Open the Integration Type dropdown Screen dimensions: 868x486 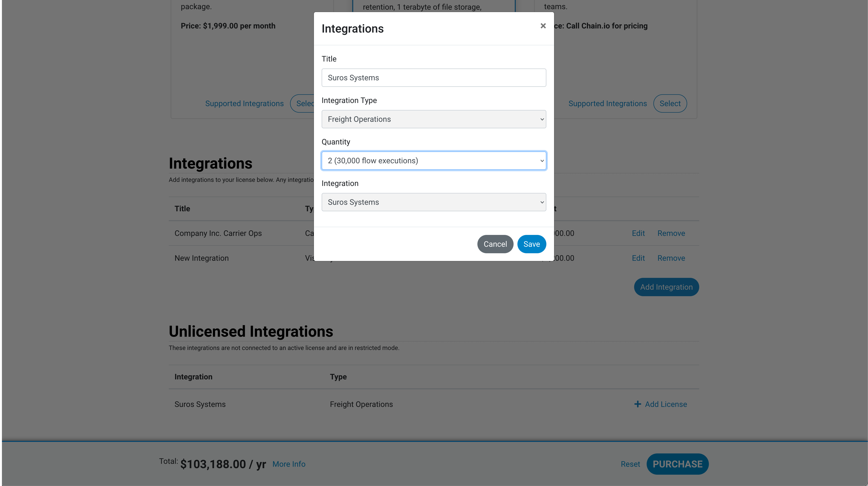click(x=434, y=119)
